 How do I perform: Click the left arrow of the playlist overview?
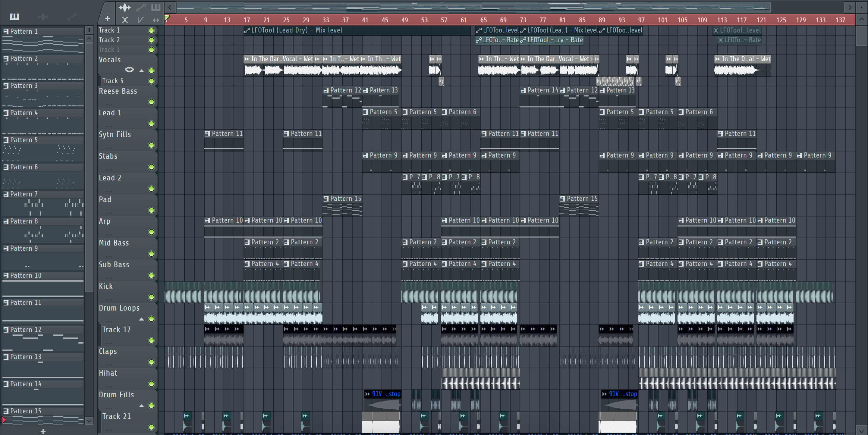click(170, 7)
